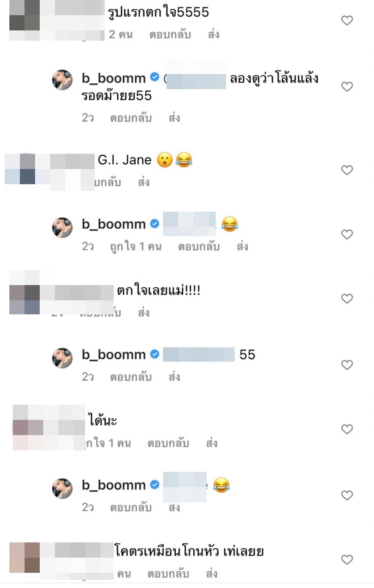Image resolution: width=374 pixels, height=588 pixels.
Task: Tap heart on the 'G.I. Jane' comment
Action: 347,170
